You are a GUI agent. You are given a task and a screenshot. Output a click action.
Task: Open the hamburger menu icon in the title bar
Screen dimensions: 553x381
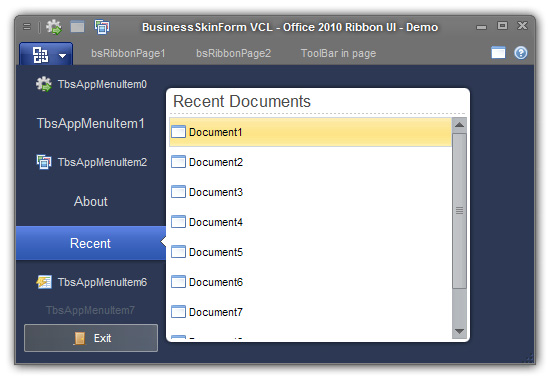click(x=27, y=26)
